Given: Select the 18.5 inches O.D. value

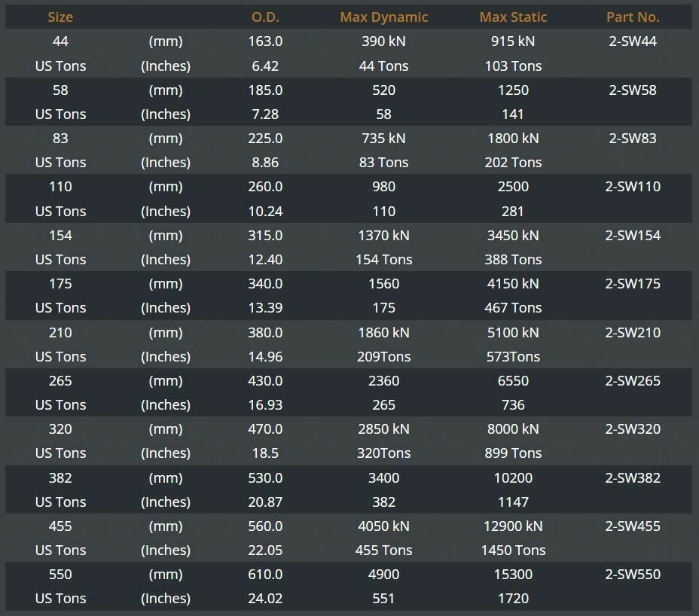Looking at the screenshot, I should coord(265,453).
